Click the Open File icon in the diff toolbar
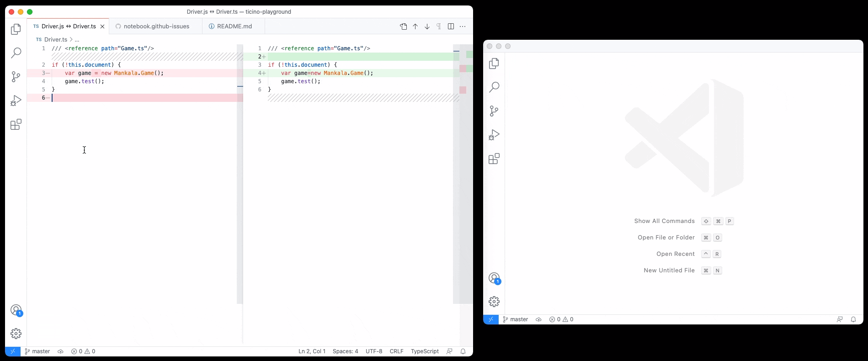 pos(404,27)
